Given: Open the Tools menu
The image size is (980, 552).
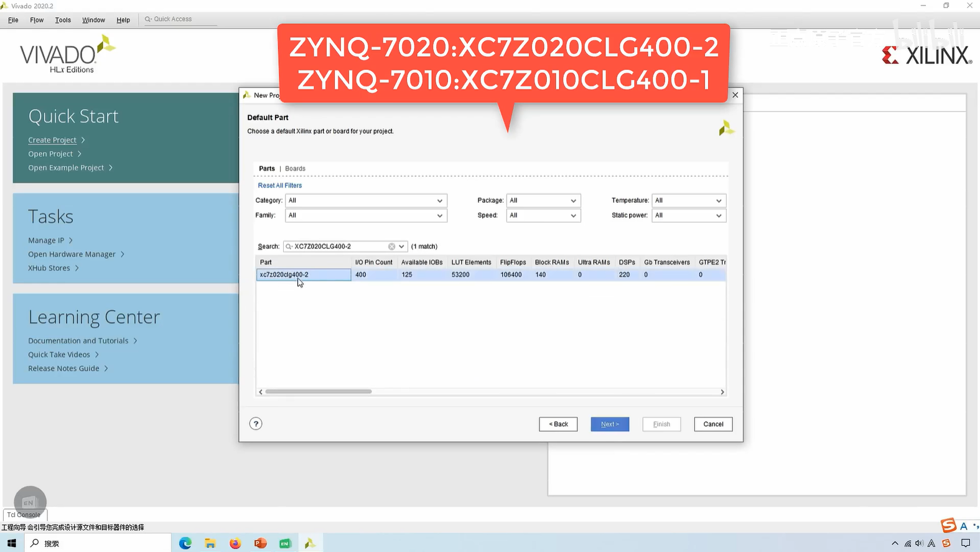Looking at the screenshot, I should click(x=63, y=20).
